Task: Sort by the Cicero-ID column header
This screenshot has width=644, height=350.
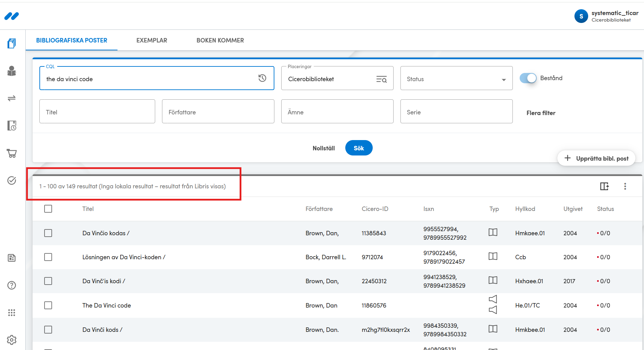Action: tap(375, 209)
